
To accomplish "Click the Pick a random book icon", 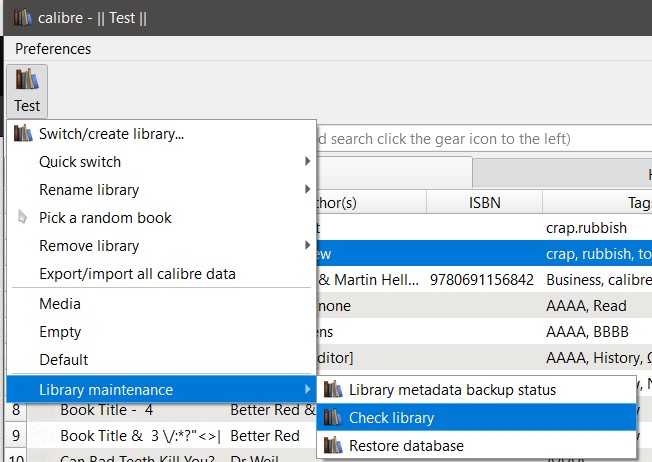I will [x=23, y=217].
